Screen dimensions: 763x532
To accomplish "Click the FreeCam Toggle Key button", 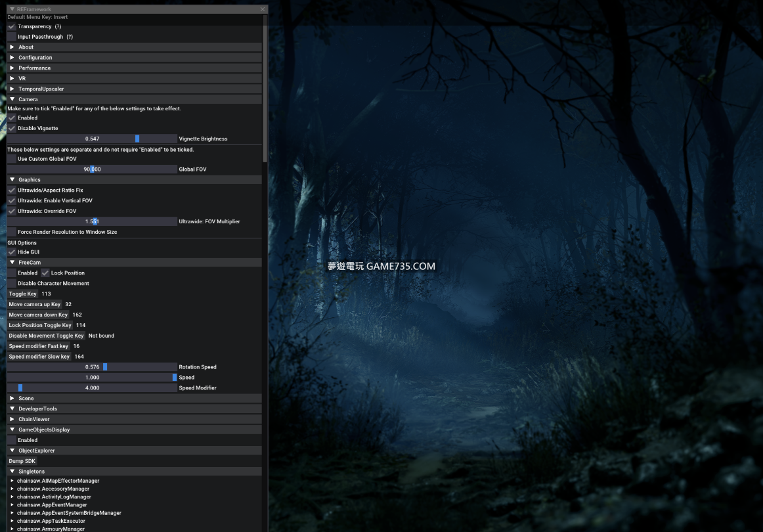I will tap(23, 294).
